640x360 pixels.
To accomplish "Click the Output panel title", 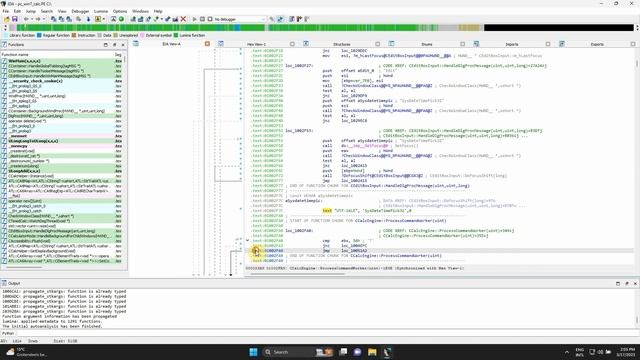I will coord(14,283).
